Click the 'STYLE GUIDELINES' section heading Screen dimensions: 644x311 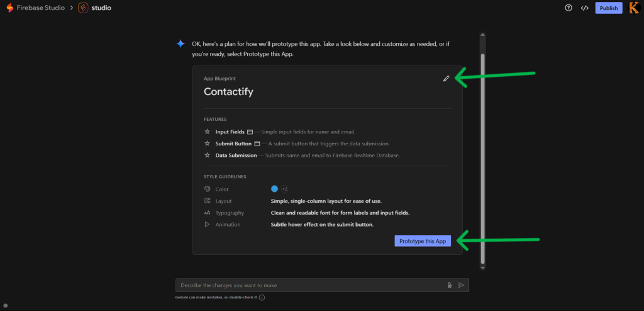point(225,176)
